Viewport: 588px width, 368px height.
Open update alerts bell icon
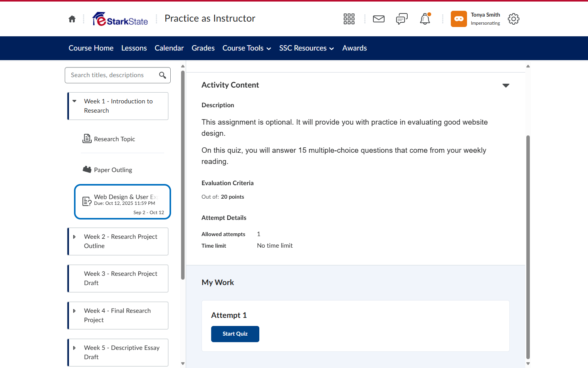pyautogui.click(x=425, y=19)
